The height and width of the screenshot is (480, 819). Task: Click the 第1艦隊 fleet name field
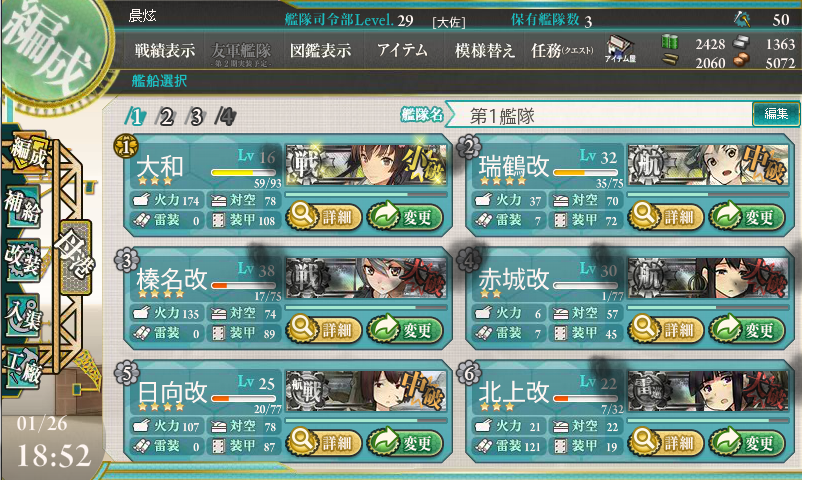click(x=602, y=115)
